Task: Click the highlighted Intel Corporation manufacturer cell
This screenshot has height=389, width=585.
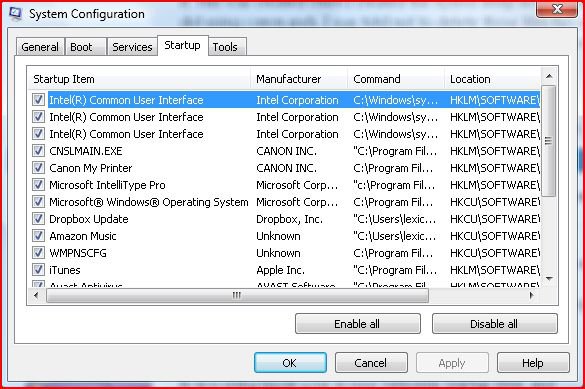Action: pos(297,100)
